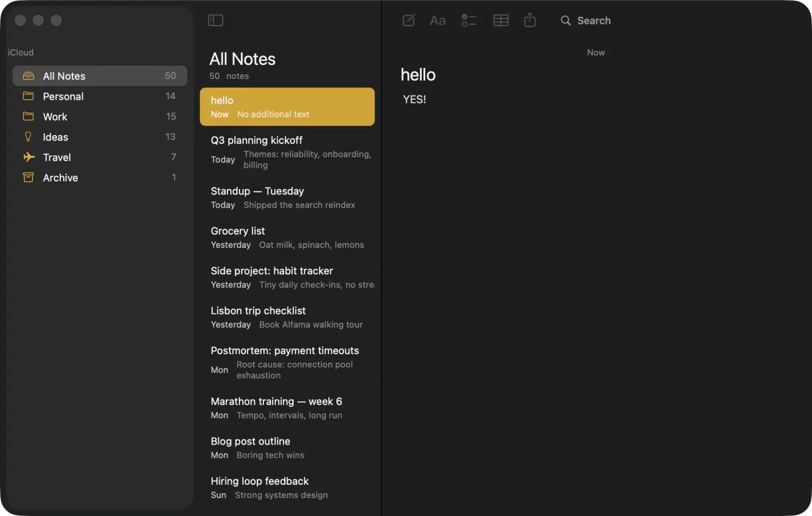The image size is (812, 516).
Task: Click the 'Now' timestamp above the note
Action: pos(596,52)
